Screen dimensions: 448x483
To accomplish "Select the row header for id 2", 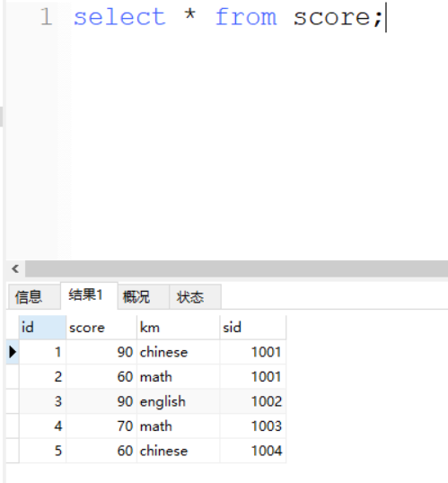I will (x=13, y=377).
